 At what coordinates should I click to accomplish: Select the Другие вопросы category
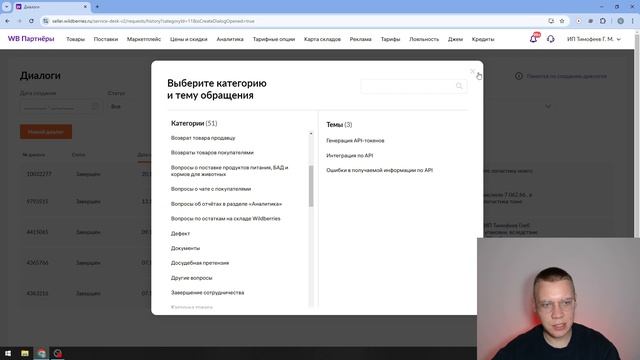coord(191,278)
